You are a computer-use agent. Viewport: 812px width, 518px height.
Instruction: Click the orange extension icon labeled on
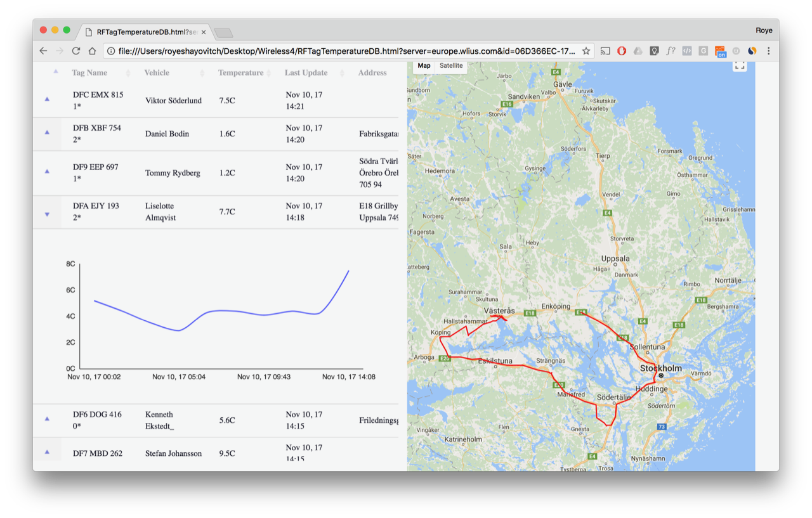[720, 51]
